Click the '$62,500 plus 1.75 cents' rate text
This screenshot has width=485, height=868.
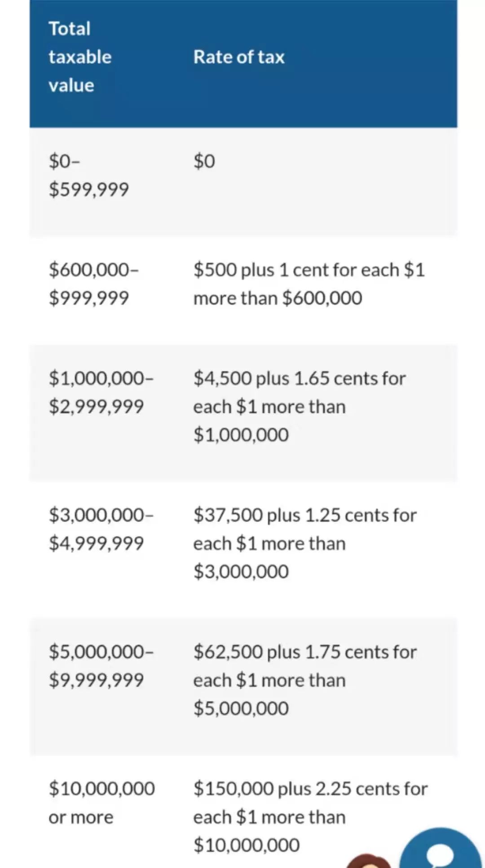point(305,652)
